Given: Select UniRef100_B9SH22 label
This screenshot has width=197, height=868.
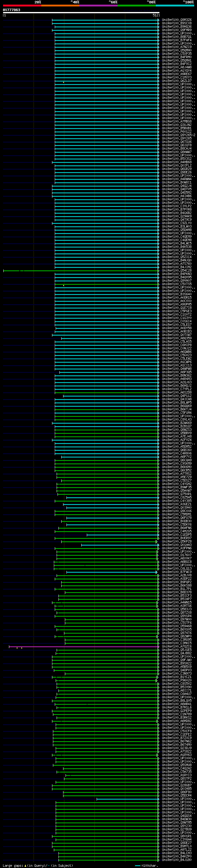Looking at the screenshot, I should [x=177, y=663].
